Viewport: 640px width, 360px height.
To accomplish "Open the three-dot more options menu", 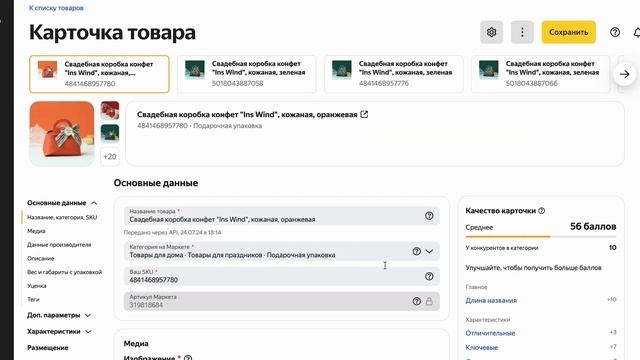I will [522, 32].
